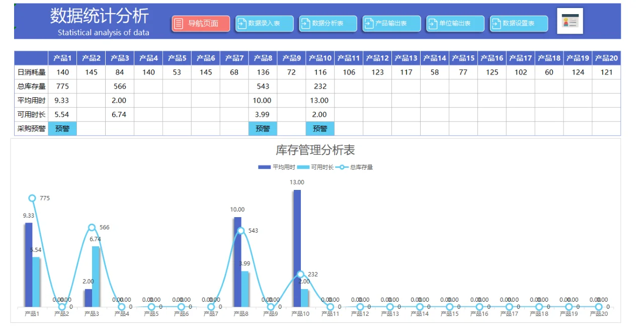Click the document icon on the 数据设置表 button
The width and height of the screenshot is (644, 335).
click(x=496, y=23)
